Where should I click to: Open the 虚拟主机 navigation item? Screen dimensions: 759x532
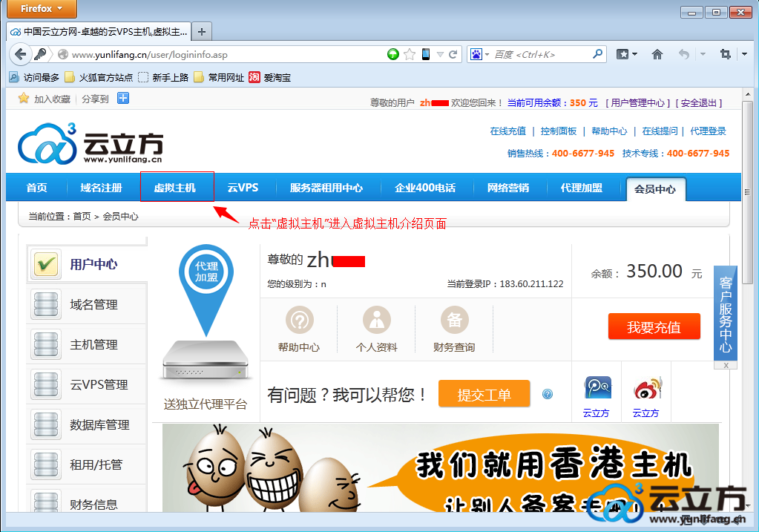click(175, 187)
